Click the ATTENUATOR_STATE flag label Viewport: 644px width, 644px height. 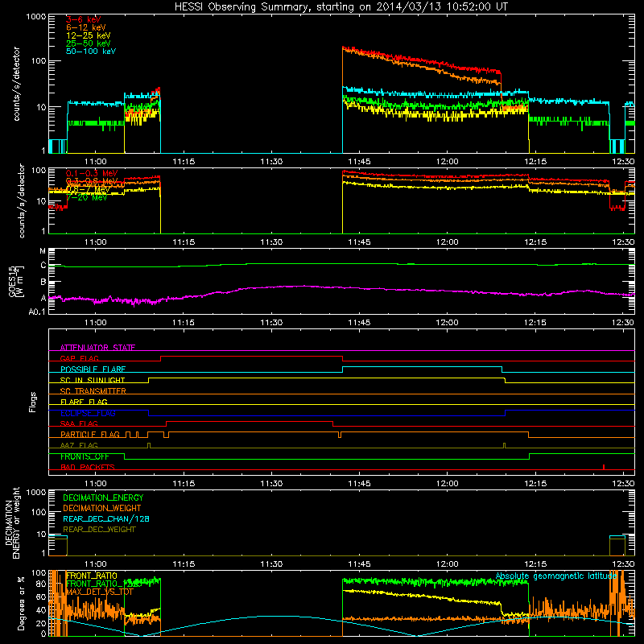coord(97,348)
